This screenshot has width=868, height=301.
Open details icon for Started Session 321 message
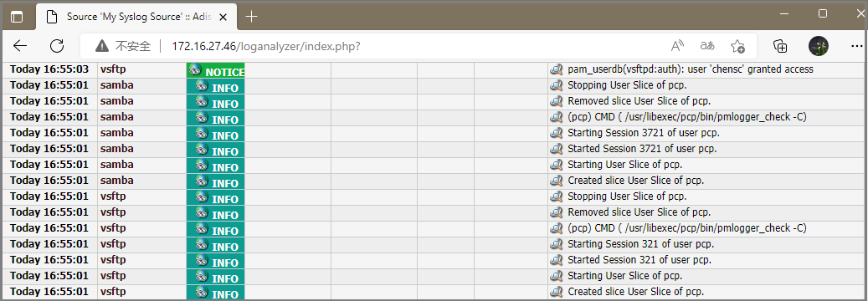pyautogui.click(x=556, y=260)
